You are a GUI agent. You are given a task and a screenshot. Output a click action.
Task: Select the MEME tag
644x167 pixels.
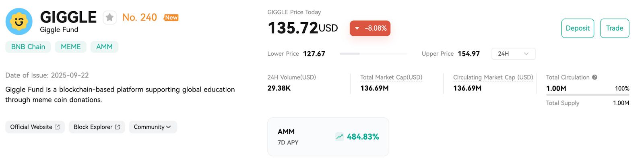pyautogui.click(x=71, y=47)
